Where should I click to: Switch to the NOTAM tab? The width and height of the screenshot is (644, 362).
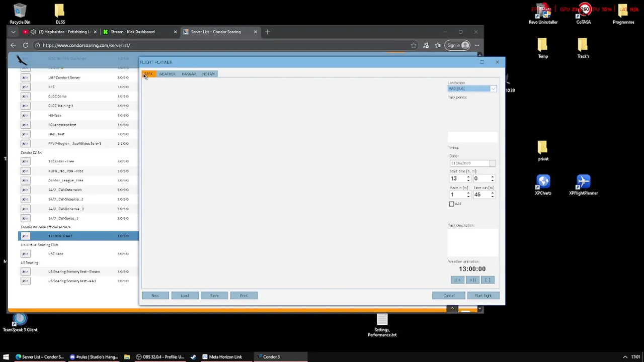click(x=208, y=74)
